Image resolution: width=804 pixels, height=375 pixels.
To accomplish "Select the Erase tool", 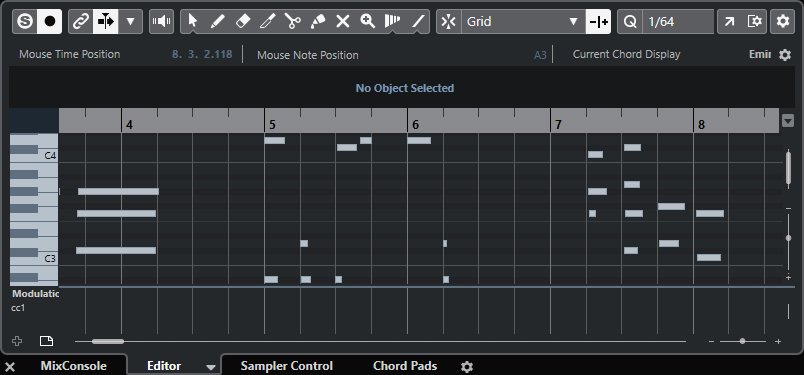I will [x=243, y=22].
